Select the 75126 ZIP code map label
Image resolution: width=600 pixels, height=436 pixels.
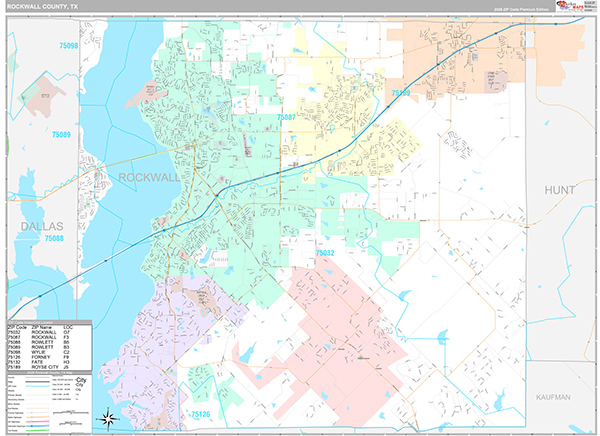coord(201,414)
